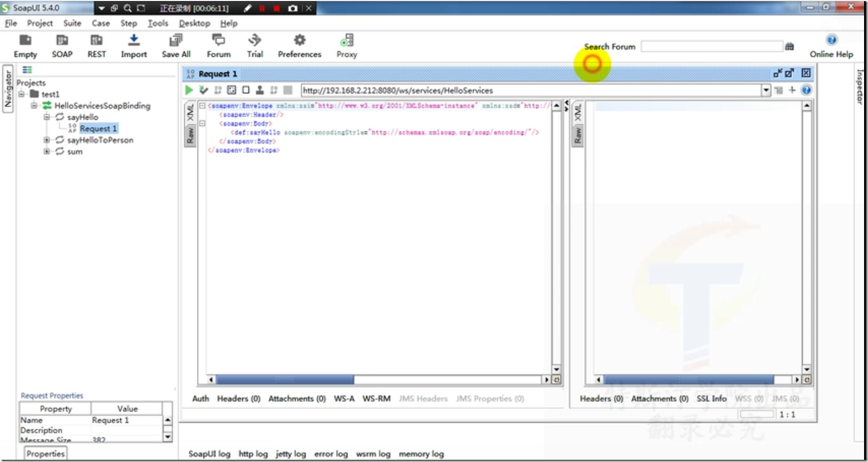Open the http log tab
The image size is (868, 462).
tap(253, 454)
